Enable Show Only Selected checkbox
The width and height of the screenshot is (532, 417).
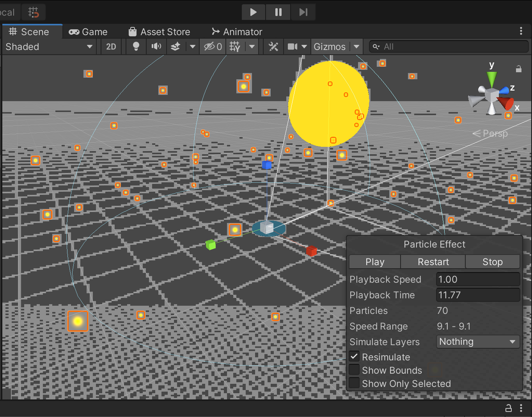pyautogui.click(x=354, y=383)
